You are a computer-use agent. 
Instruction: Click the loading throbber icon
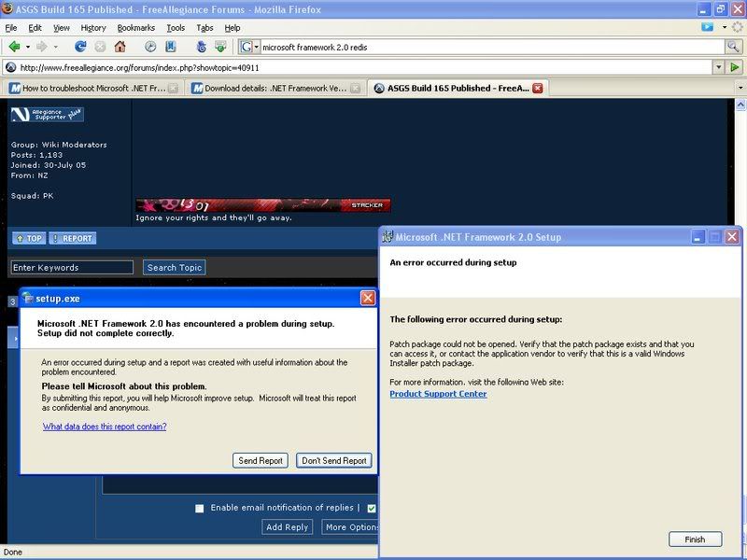[738, 27]
